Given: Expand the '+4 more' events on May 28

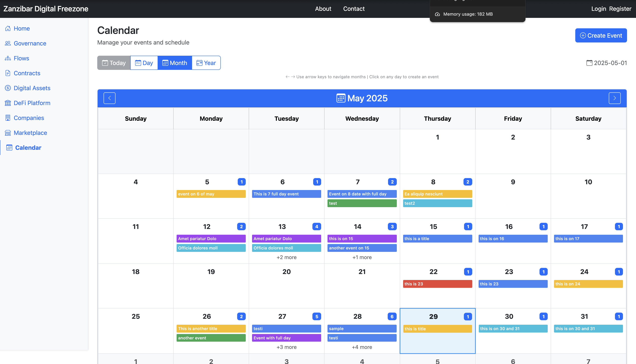Looking at the screenshot, I should click(362, 347).
